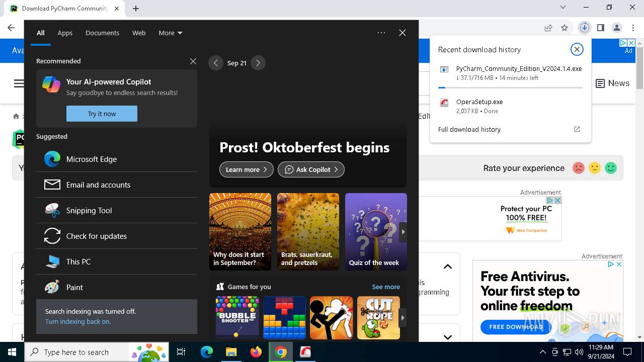644x362 pixels.
Task: Open Quiz of the week card
Action: (376, 232)
